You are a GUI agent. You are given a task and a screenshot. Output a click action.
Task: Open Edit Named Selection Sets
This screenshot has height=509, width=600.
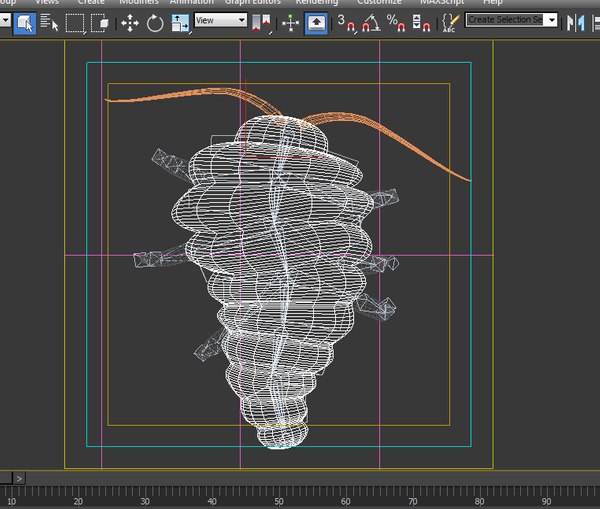point(450,23)
